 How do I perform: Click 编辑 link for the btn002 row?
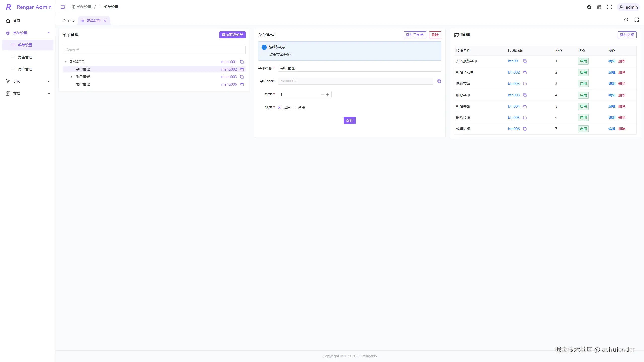[x=612, y=72]
